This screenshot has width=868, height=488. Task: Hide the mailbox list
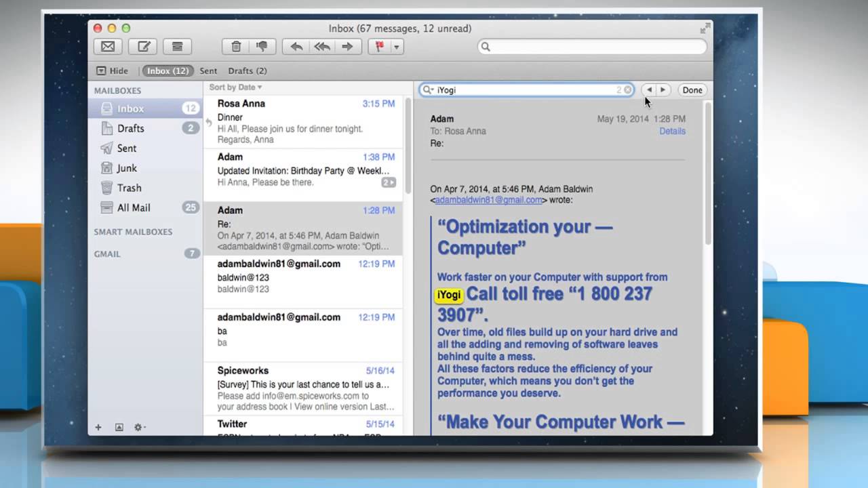(x=113, y=70)
